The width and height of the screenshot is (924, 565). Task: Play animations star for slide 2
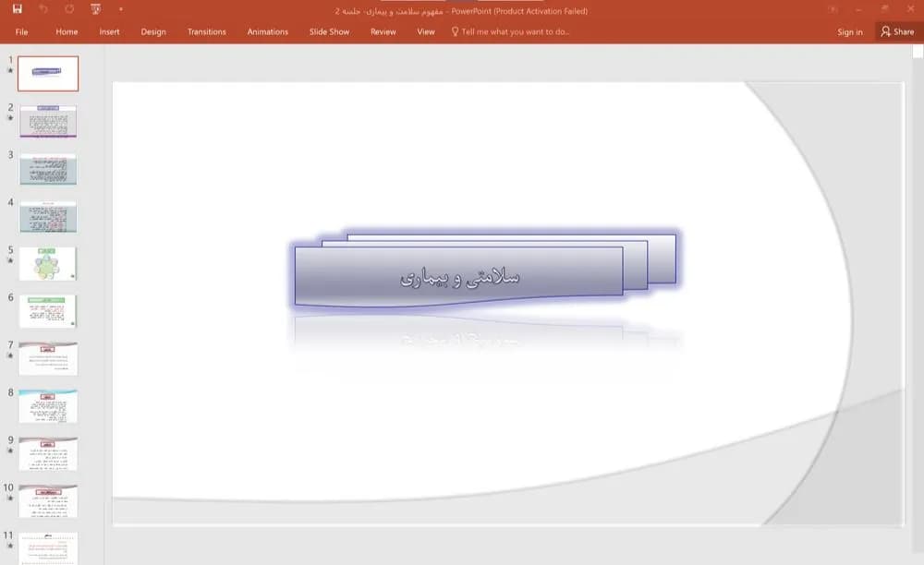click(x=10, y=118)
